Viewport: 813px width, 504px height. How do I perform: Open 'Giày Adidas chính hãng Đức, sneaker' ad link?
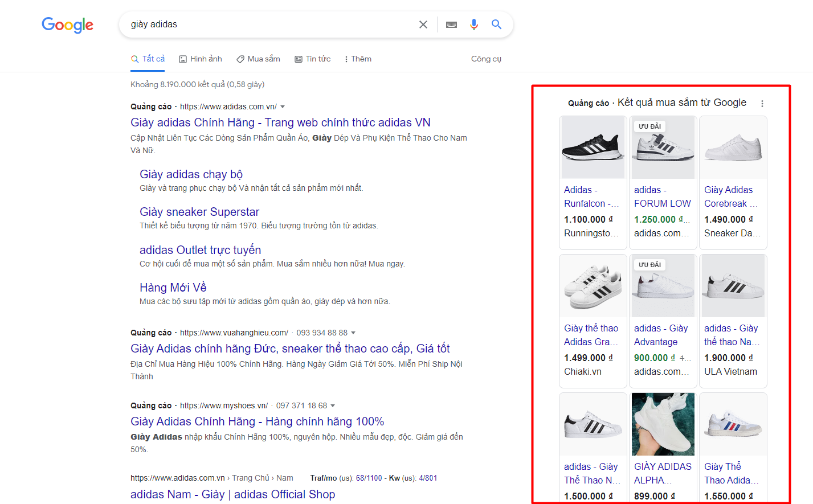click(x=290, y=349)
